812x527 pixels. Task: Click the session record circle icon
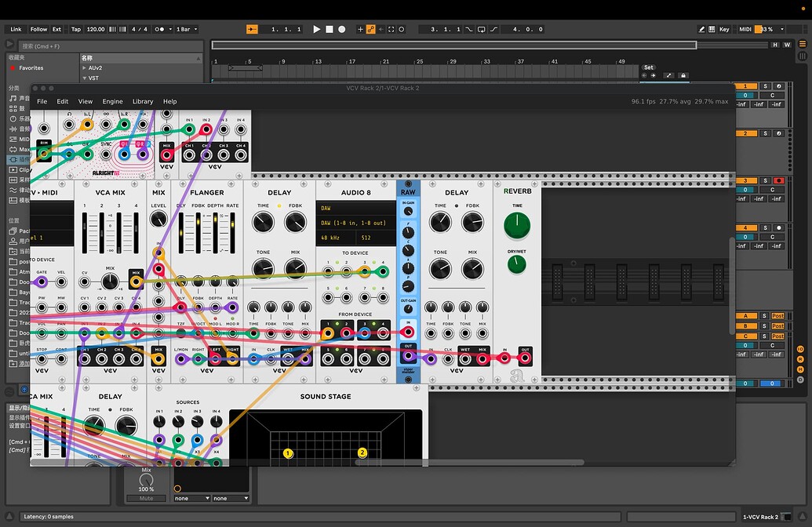(402, 30)
